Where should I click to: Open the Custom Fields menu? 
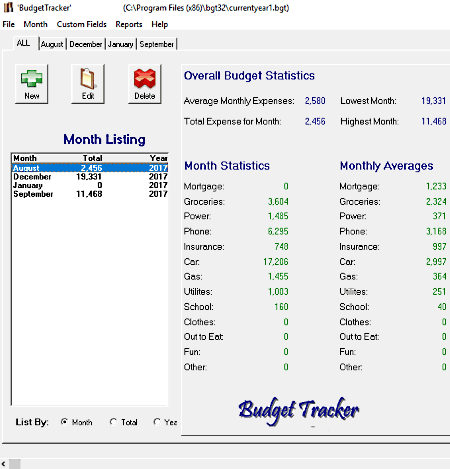pyautogui.click(x=82, y=24)
